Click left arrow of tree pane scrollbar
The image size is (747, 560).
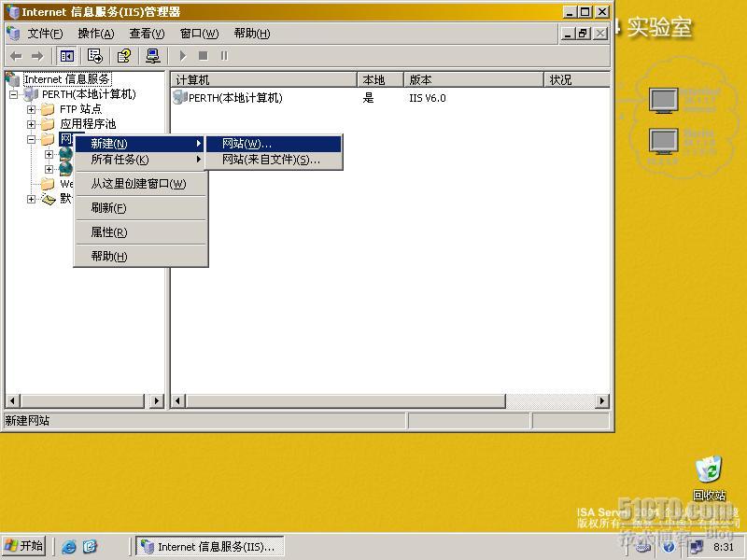tap(13, 401)
